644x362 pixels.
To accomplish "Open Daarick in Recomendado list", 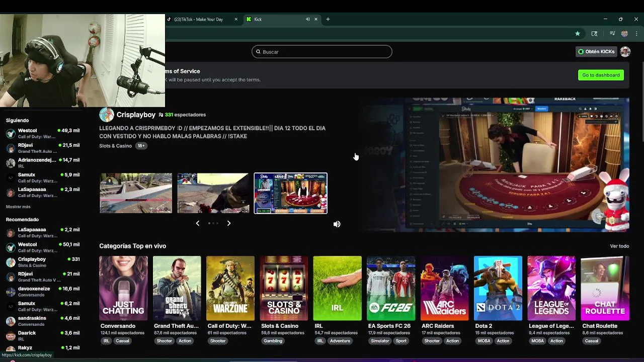I will [x=43, y=335].
